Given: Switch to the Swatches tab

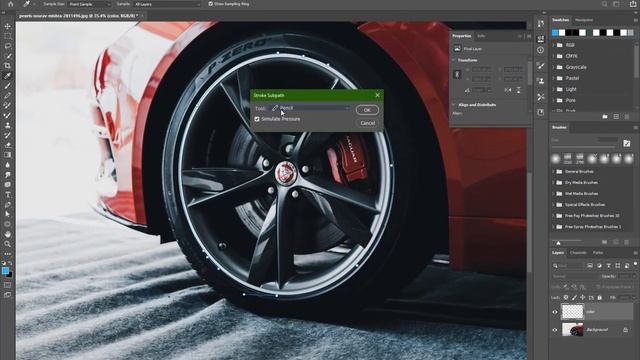Looking at the screenshot, I should click(560, 20).
